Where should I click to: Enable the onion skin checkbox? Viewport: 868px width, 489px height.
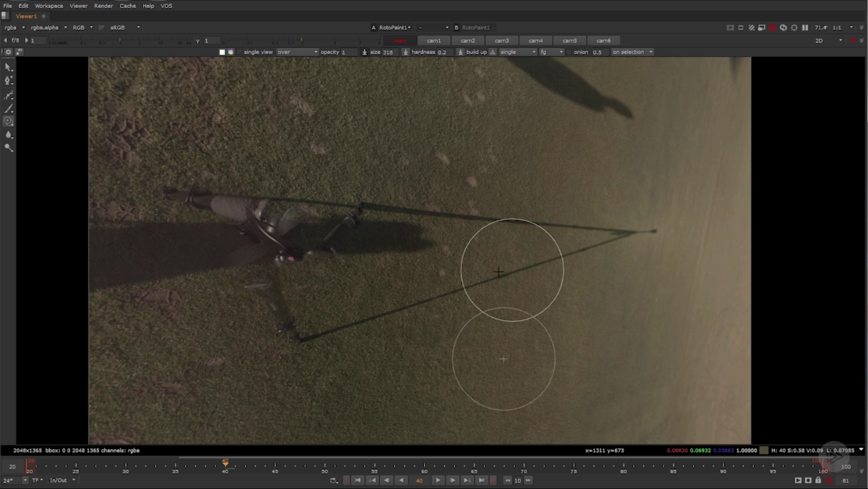(569, 52)
